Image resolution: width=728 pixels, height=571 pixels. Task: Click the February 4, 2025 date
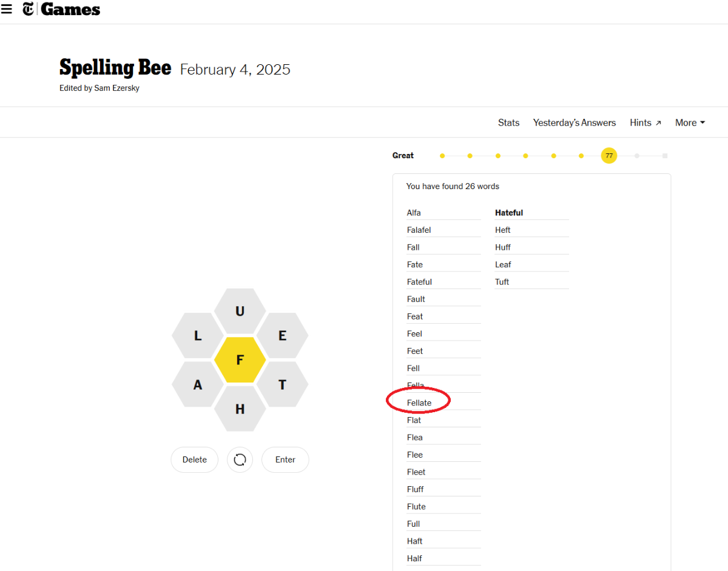235,70
